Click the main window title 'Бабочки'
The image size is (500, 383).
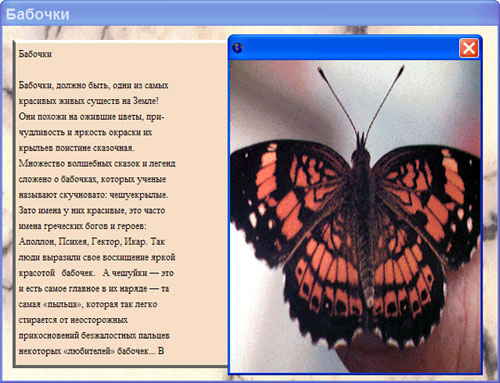pyautogui.click(x=38, y=14)
